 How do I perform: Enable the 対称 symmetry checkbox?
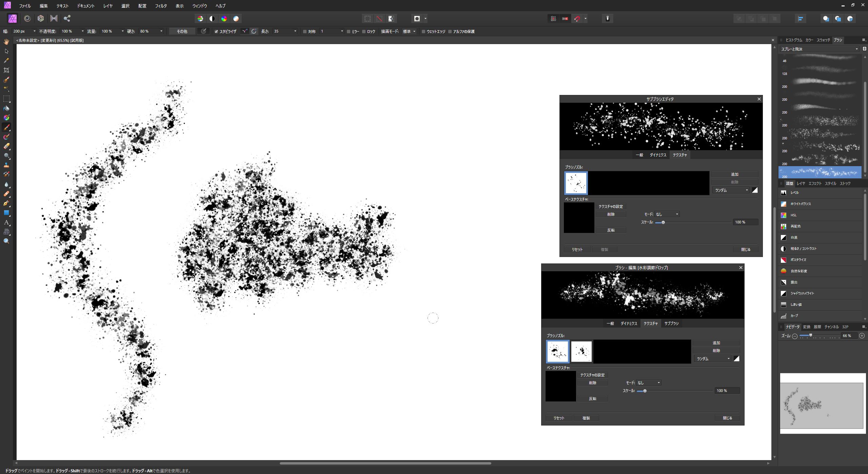pos(304,32)
